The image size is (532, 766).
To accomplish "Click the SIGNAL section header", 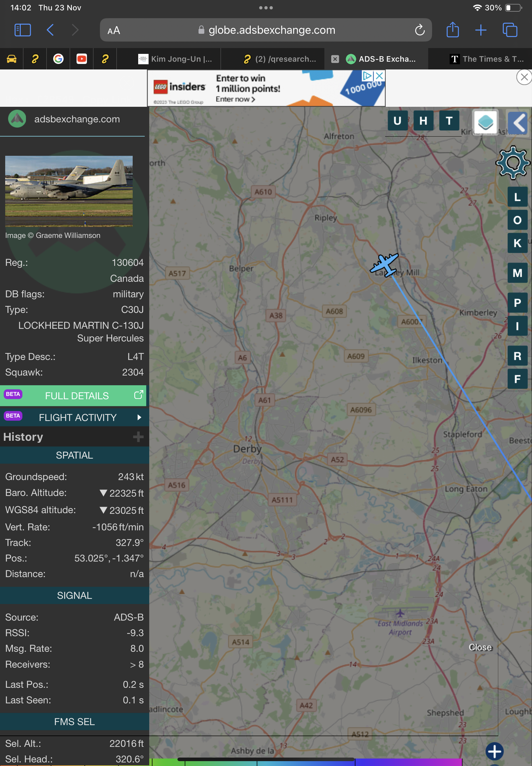I will [x=74, y=596].
